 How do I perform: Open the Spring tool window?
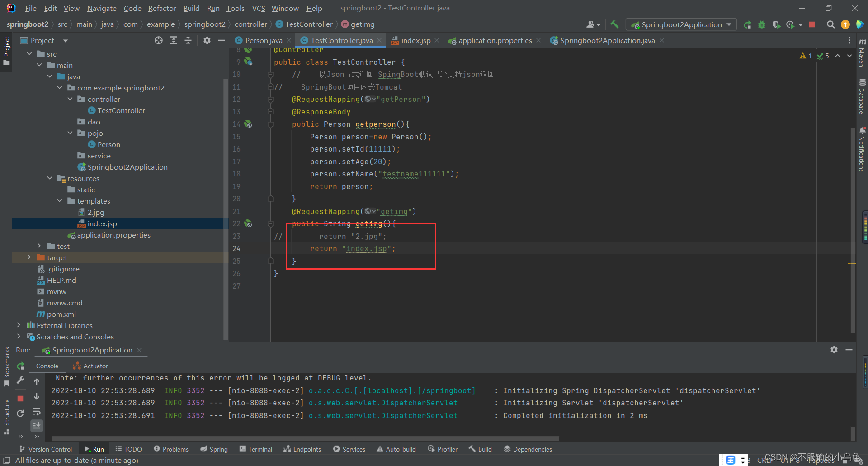(x=214, y=449)
